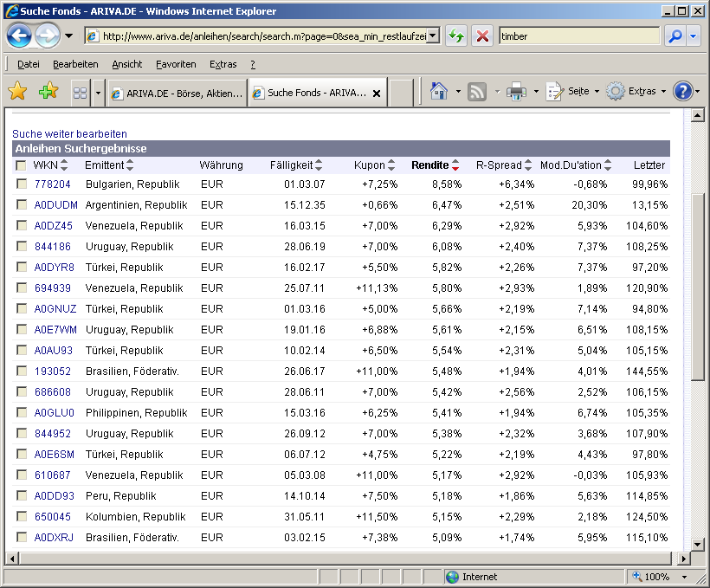Expand the Home button dropdown
Viewport: 710px width, 588px height.
458,92
